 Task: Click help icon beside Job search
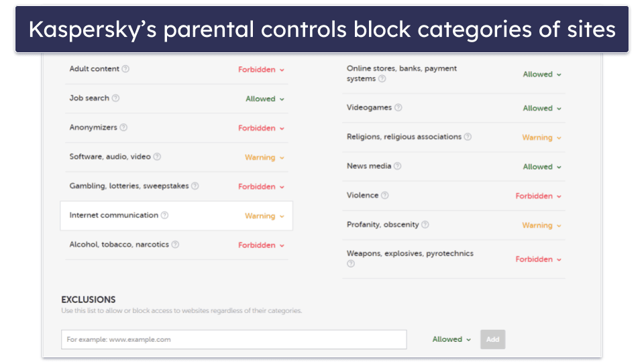tap(115, 99)
